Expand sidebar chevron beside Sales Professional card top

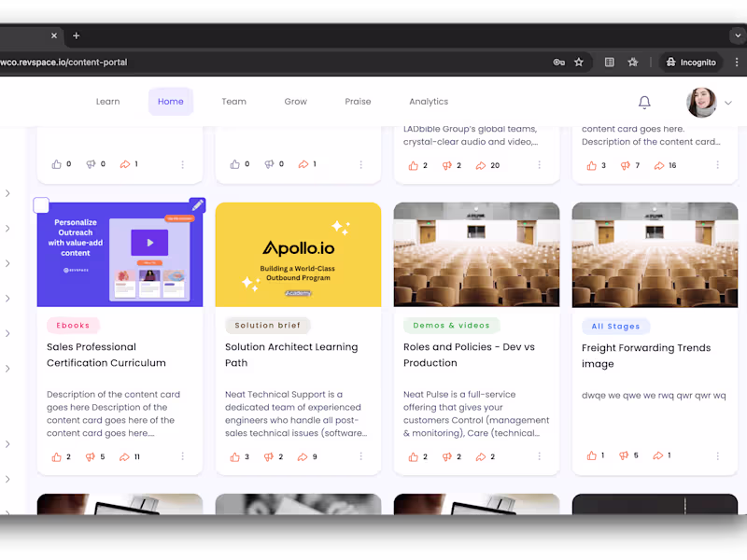pyautogui.click(x=7, y=193)
